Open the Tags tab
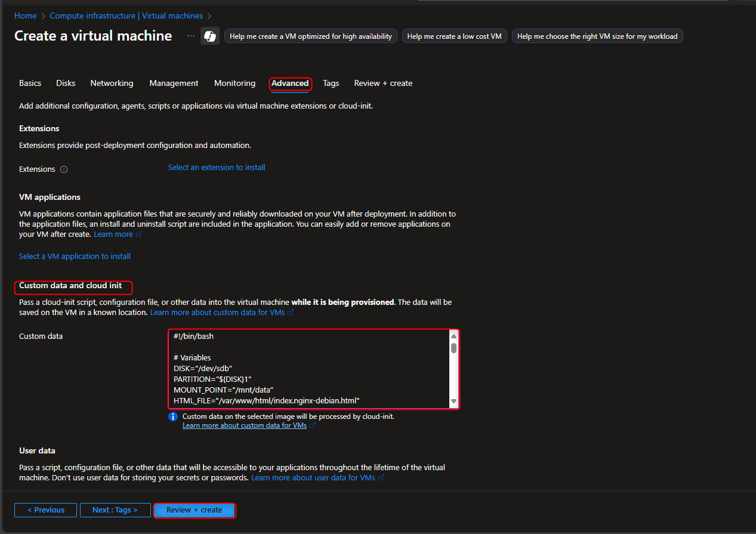The height and width of the screenshot is (534, 756). [331, 83]
